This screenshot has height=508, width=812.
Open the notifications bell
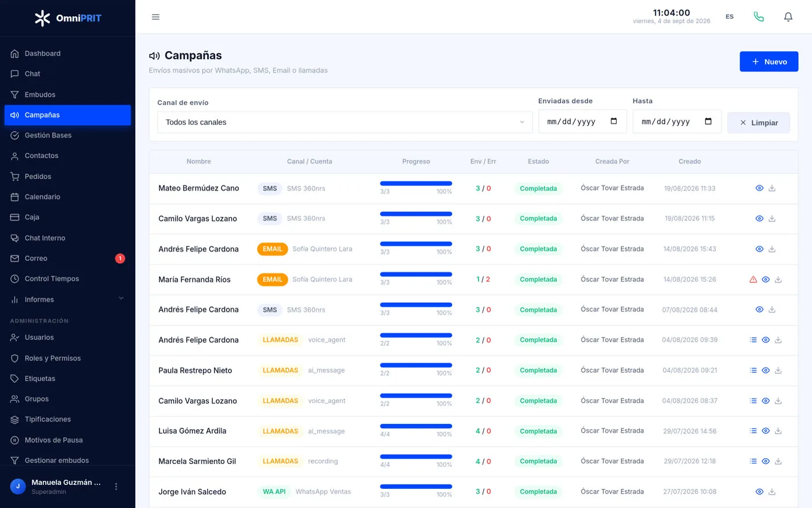tap(788, 17)
